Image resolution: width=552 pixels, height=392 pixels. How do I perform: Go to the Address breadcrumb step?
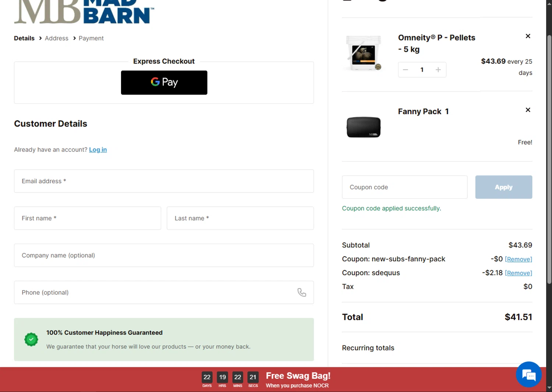57,38
